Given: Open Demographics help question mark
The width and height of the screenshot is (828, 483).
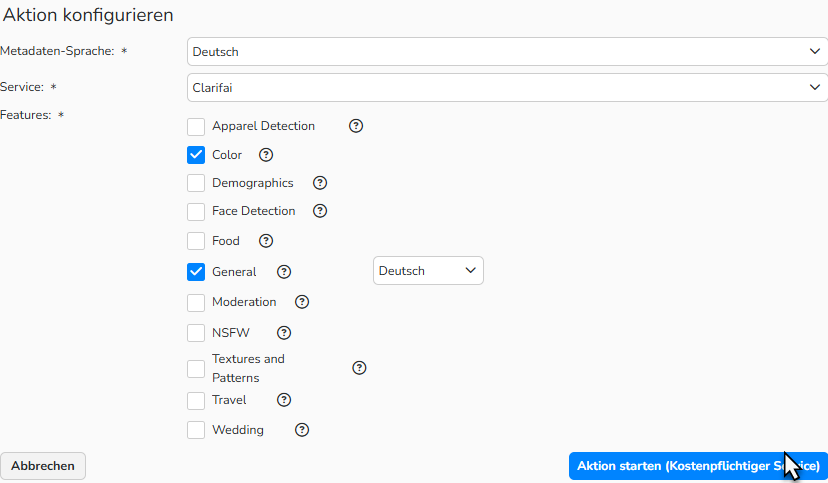Looking at the screenshot, I should coord(320,183).
